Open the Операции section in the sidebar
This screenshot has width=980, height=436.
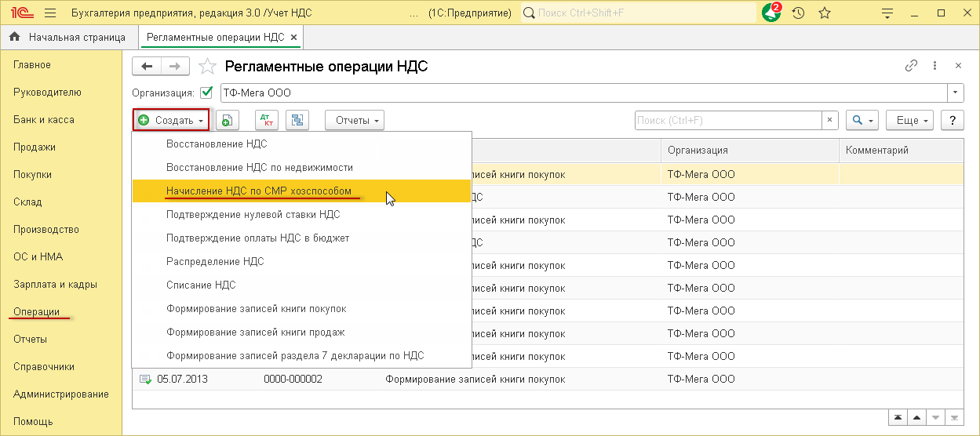coord(36,311)
